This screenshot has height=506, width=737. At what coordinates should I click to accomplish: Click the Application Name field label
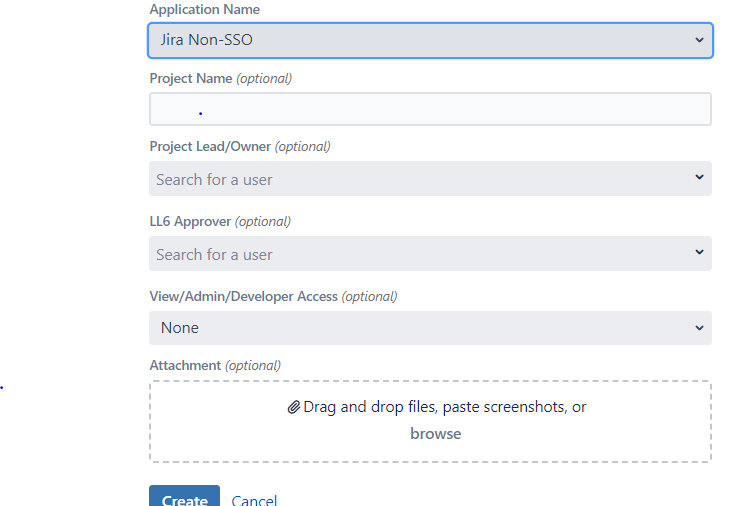pyautogui.click(x=204, y=9)
